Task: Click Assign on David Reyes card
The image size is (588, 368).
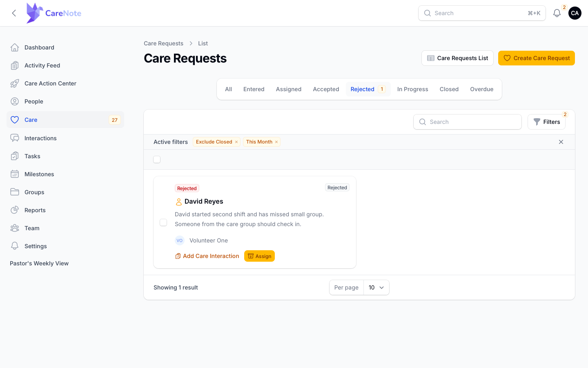Action: 259,256
